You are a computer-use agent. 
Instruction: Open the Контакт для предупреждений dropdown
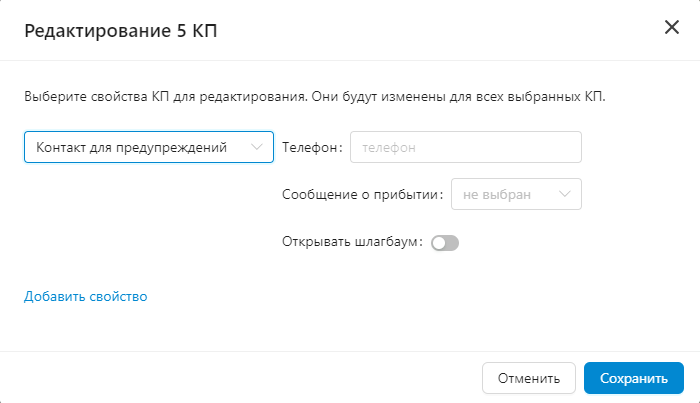(148, 147)
